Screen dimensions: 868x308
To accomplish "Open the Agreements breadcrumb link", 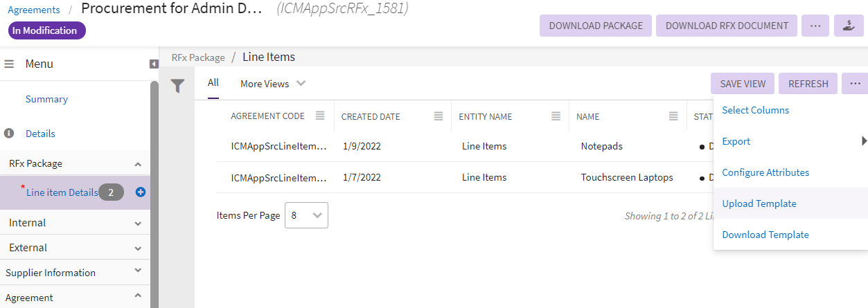I will [x=34, y=10].
